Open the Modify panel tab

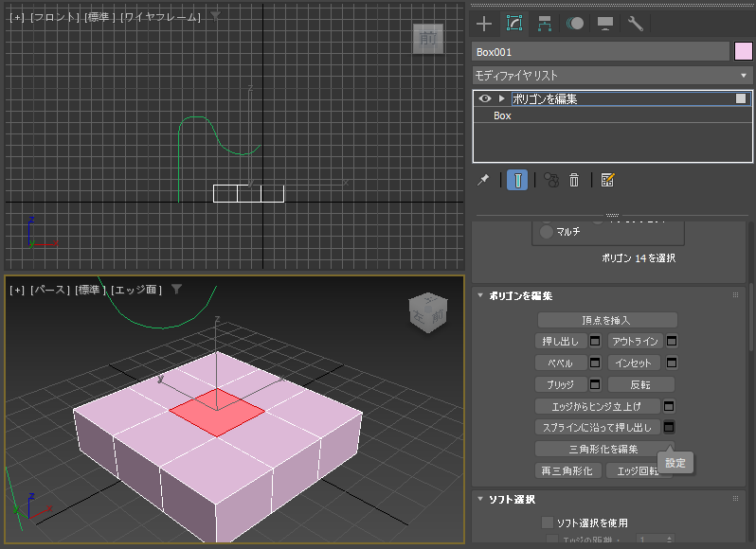(x=514, y=24)
